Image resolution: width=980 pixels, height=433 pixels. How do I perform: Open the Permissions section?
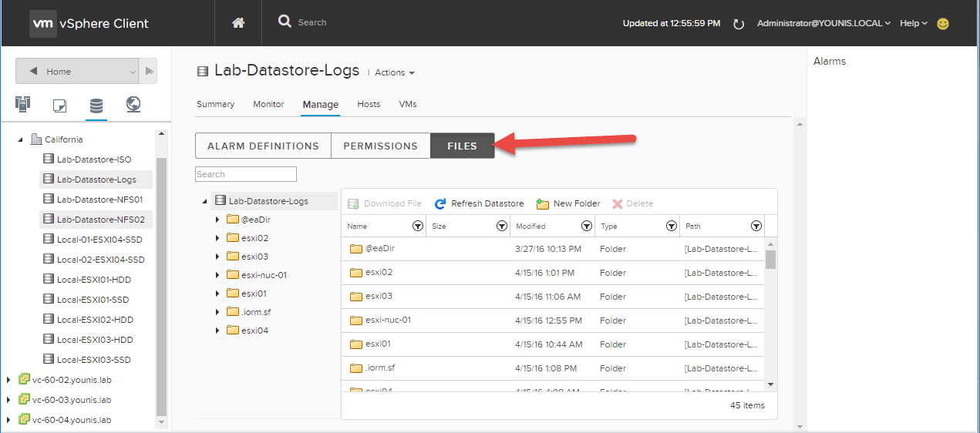tap(380, 146)
